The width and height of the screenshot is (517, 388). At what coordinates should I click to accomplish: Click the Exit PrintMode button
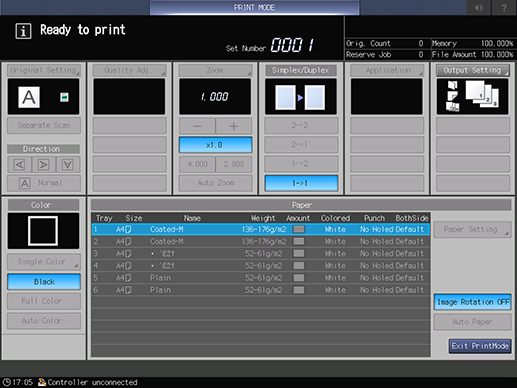click(480, 346)
